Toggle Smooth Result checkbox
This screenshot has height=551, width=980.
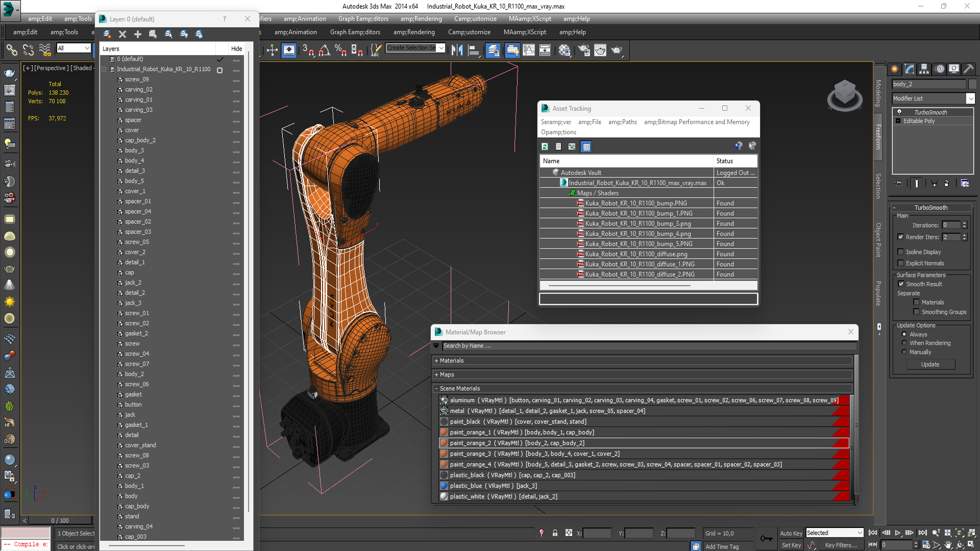tap(901, 284)
